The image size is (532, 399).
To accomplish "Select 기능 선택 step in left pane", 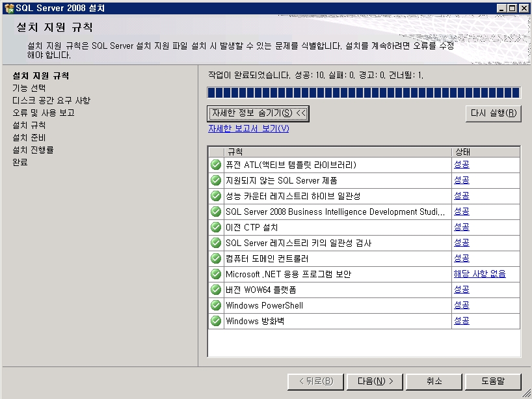I will click(x=29, y=88).
